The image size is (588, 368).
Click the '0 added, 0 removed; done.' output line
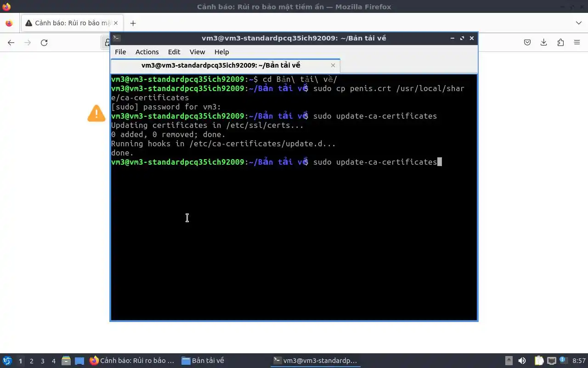[168, 134]
